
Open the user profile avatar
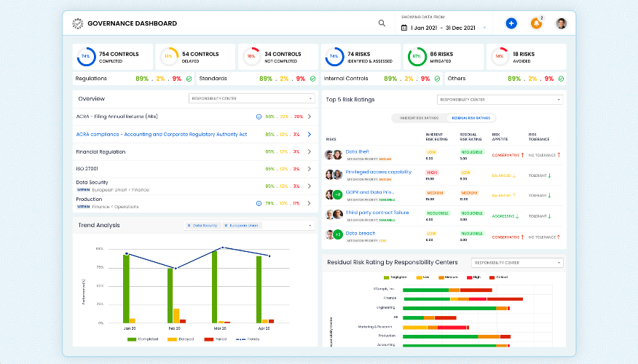561,23
